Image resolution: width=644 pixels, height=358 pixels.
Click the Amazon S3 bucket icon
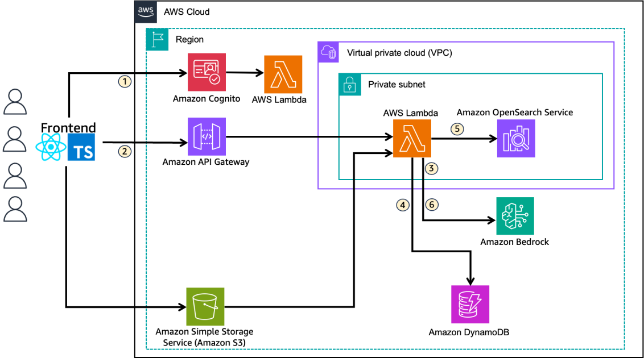(205, 306)
